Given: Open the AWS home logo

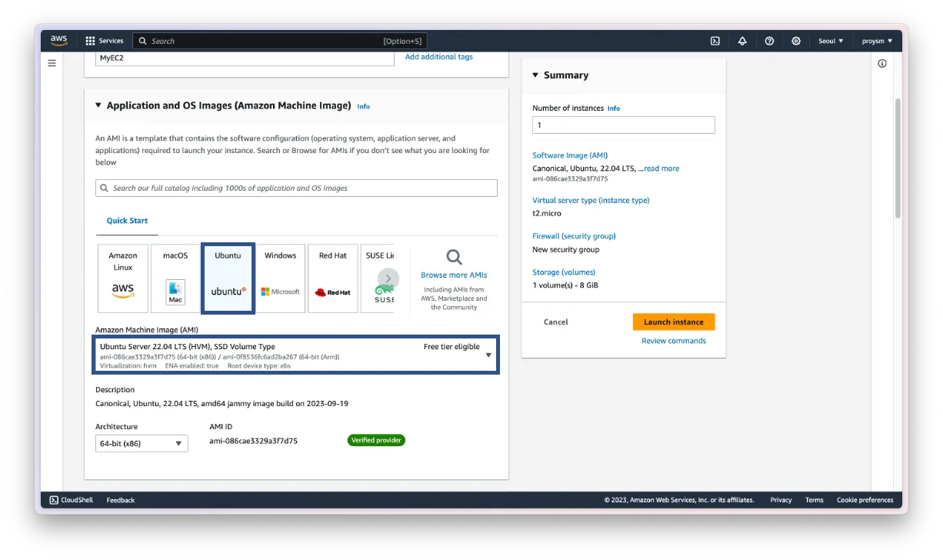Looking at the screenshot, I should [x=59, y=41].
